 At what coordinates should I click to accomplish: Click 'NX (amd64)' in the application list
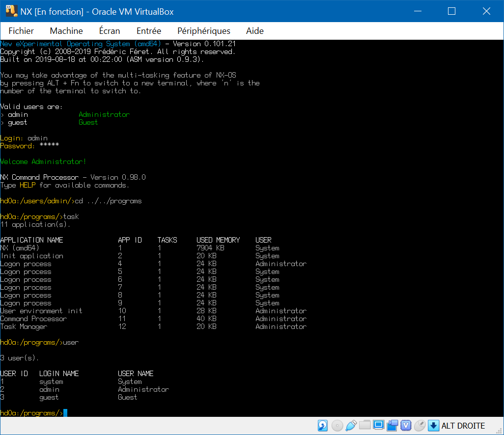(20, 248)
